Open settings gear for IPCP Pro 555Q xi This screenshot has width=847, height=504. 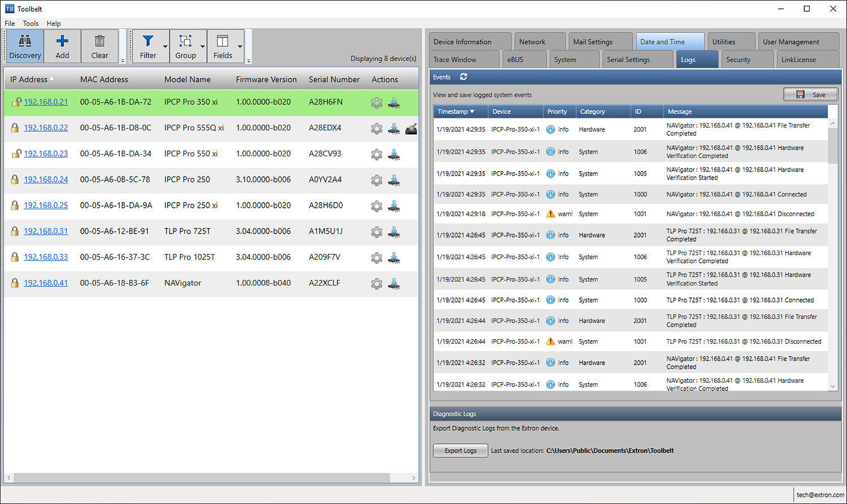377,129
